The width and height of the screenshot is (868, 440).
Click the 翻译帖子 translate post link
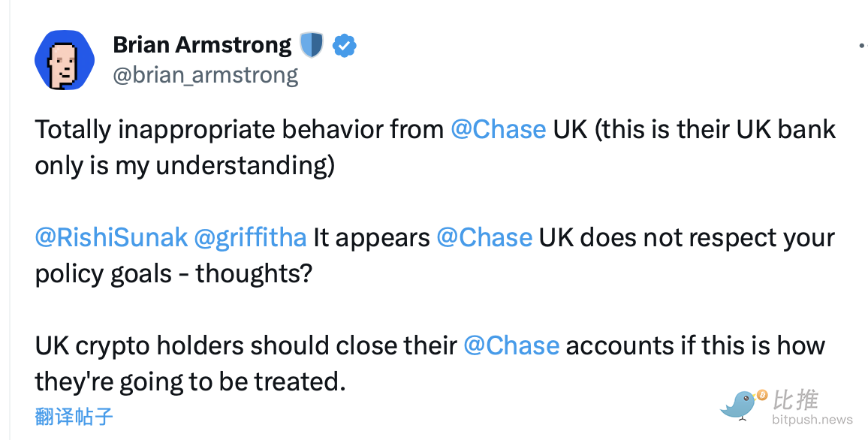[x=74, y=416]
